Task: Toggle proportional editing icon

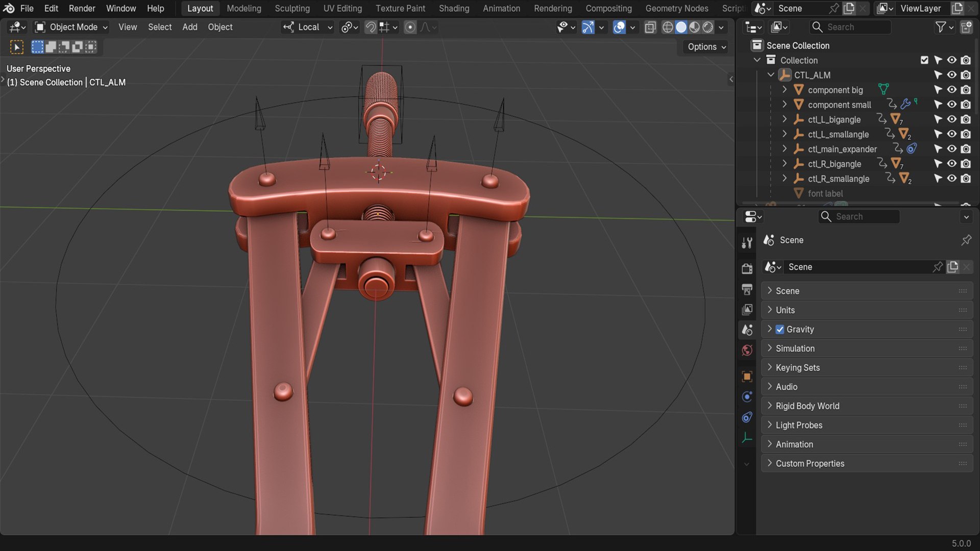Action: tap(410, 27)
